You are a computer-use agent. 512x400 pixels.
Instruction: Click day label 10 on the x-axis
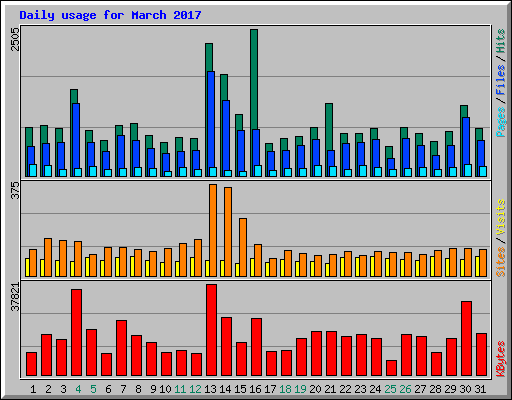pyautogui.click(x=165, y=389)
